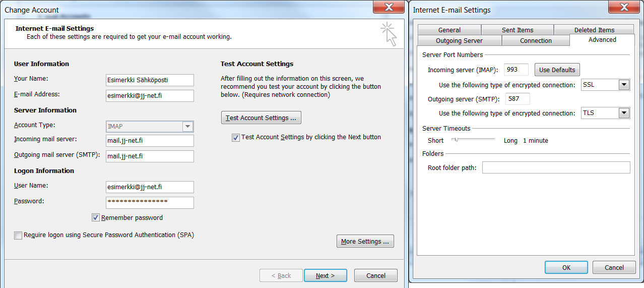
Task: Uncheck Test Account Settings on Next option
Action: pos(235,137)
